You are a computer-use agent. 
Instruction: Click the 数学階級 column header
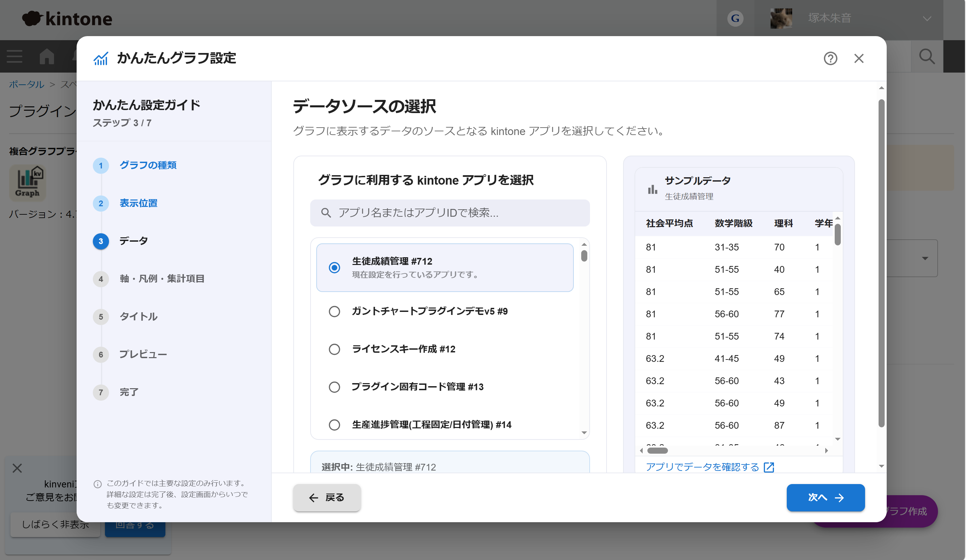(x=733, y=223)
